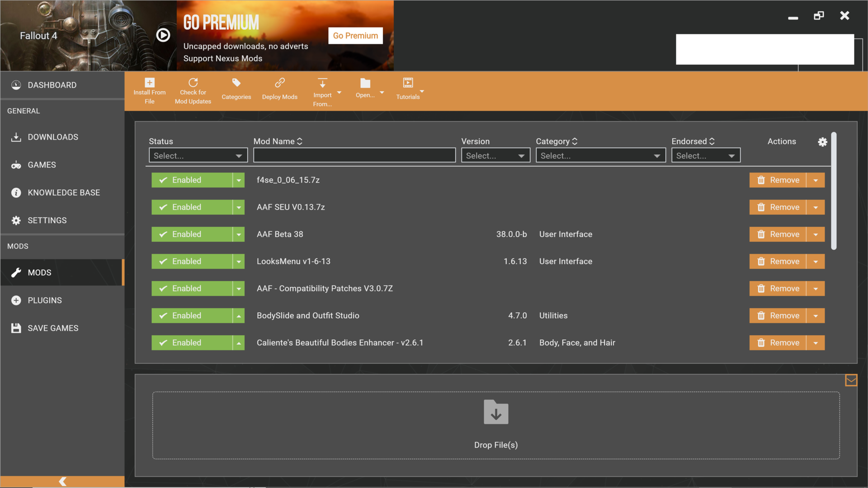
Task: Open action arrow beside Remove for Caliente's
Action: point(816,343)
